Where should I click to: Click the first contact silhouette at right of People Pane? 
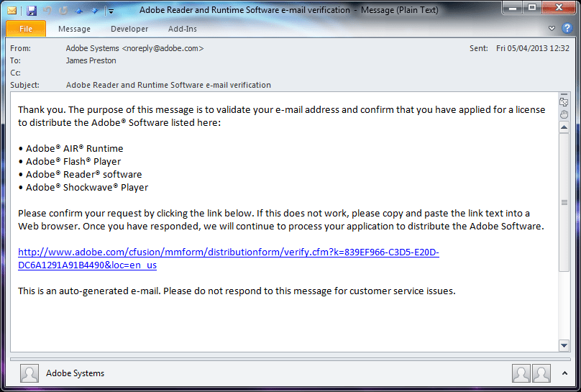coord(521,373)
